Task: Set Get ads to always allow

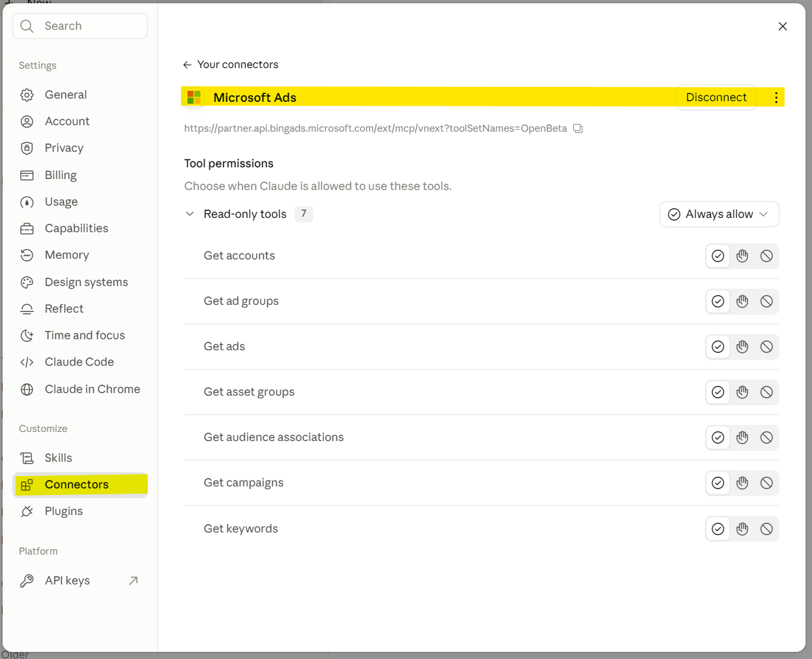Action: coord(718,347)
